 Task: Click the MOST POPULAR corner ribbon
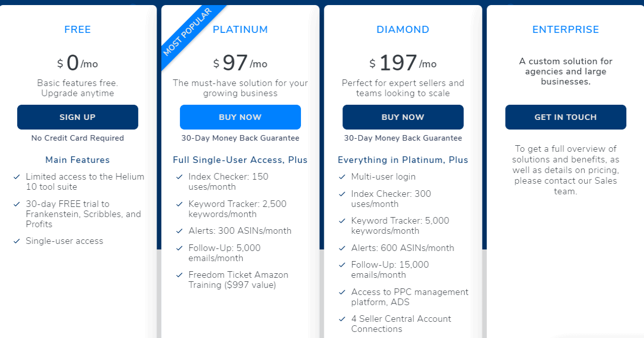(187, 31)
